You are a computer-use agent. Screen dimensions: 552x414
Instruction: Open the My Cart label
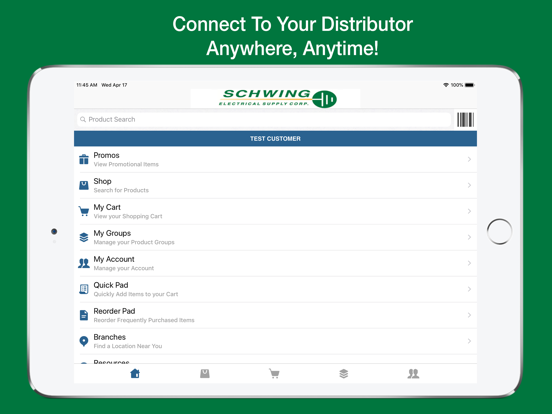[x=107, y=207]
